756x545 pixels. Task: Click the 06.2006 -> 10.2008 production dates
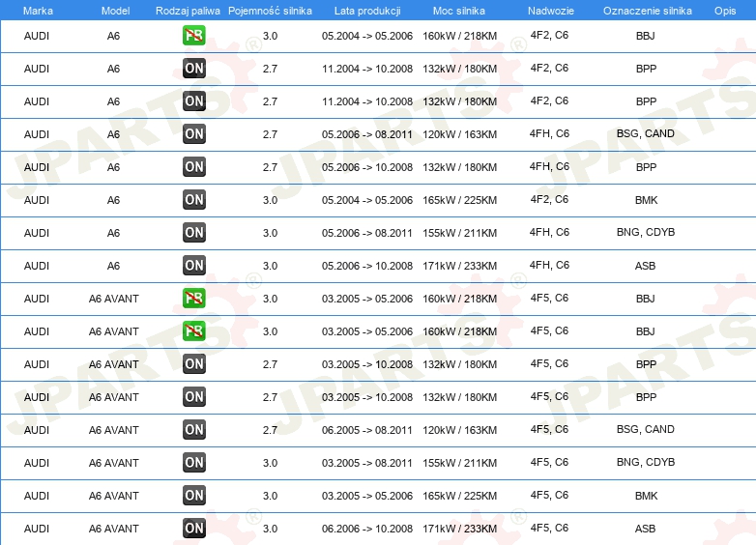[367, 529]
